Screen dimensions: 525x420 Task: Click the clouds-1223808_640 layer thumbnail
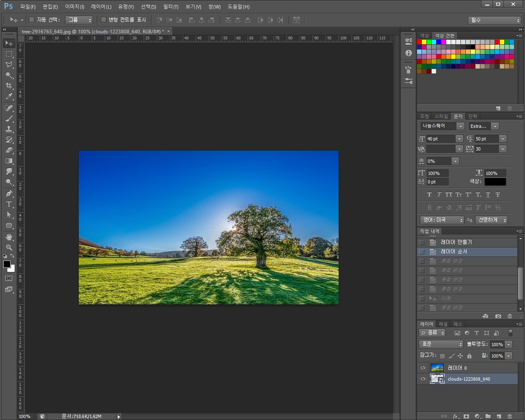(437, 379)
